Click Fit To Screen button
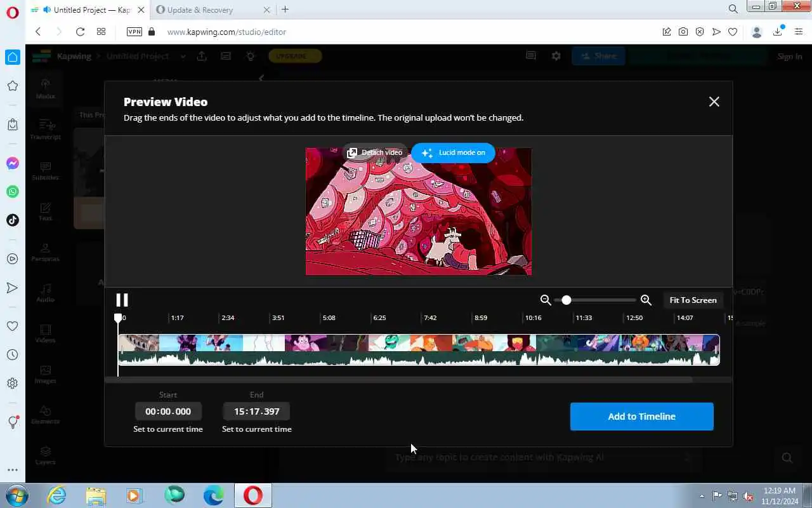 [x=693, y=300]
